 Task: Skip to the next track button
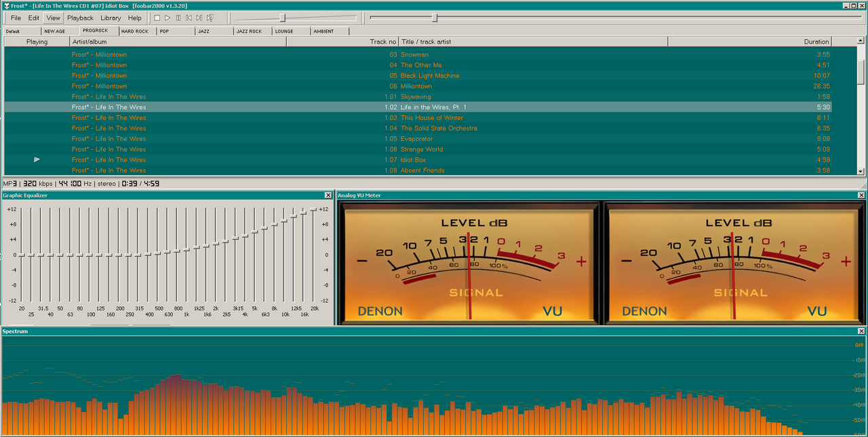199,18
